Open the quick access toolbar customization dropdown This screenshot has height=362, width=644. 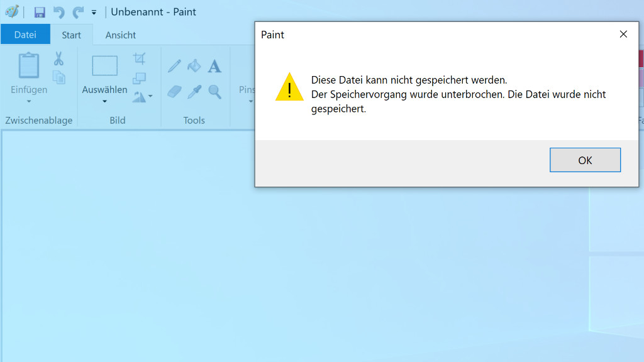94,13
